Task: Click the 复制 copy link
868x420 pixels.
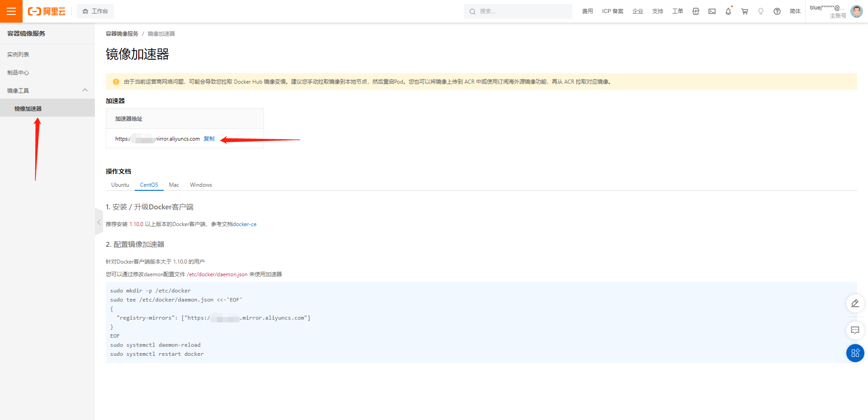Action: pyautogui.click(x=209, y=139)
